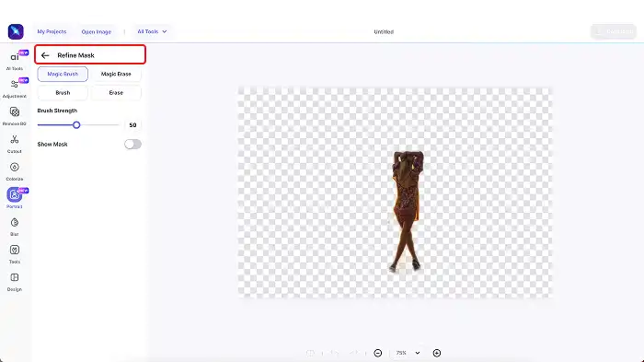Viewport: 644px width, 362px height.
Task: Click the Untitled project title
Action: pos(384,31)
